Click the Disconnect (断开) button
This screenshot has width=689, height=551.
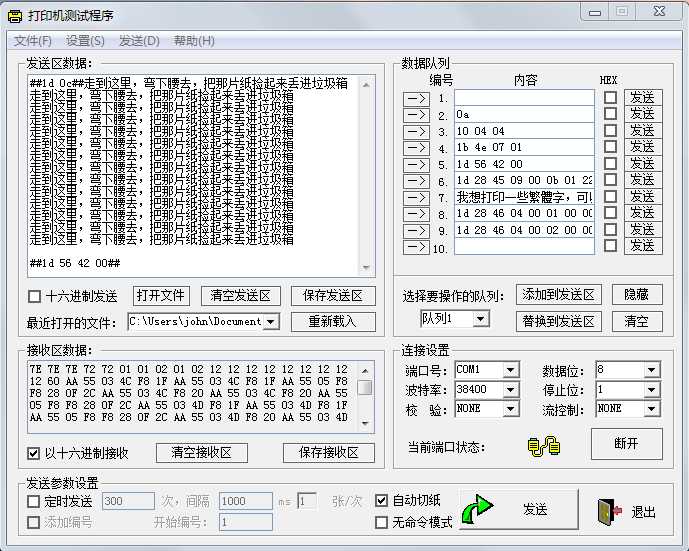click(626, 443)
